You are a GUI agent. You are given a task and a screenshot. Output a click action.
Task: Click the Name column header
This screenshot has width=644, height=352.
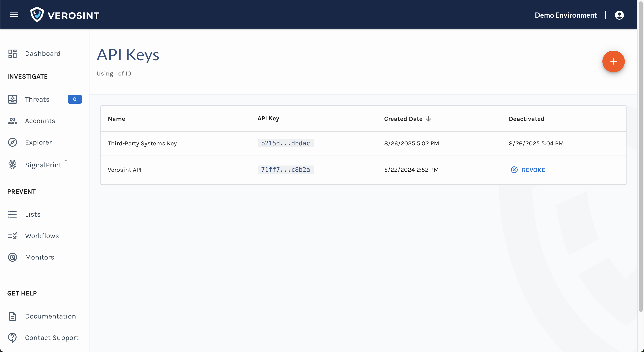[117, 119]
